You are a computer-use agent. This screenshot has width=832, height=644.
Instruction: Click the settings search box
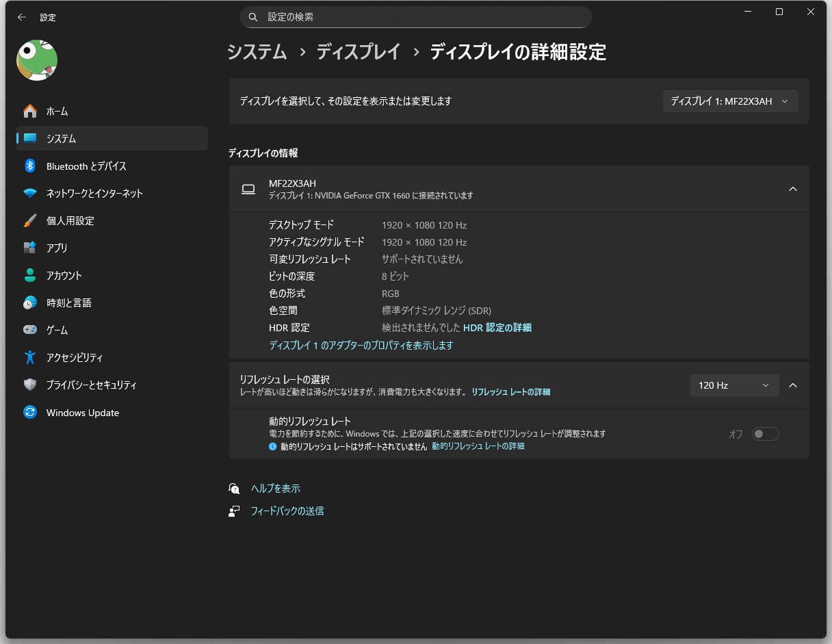(x=415, y=17)
